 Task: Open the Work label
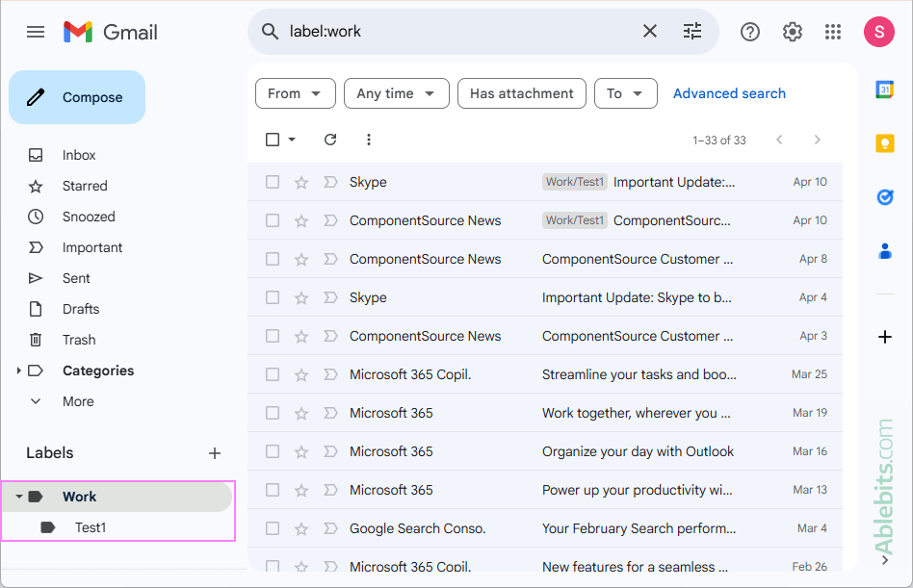pos(117,497)
